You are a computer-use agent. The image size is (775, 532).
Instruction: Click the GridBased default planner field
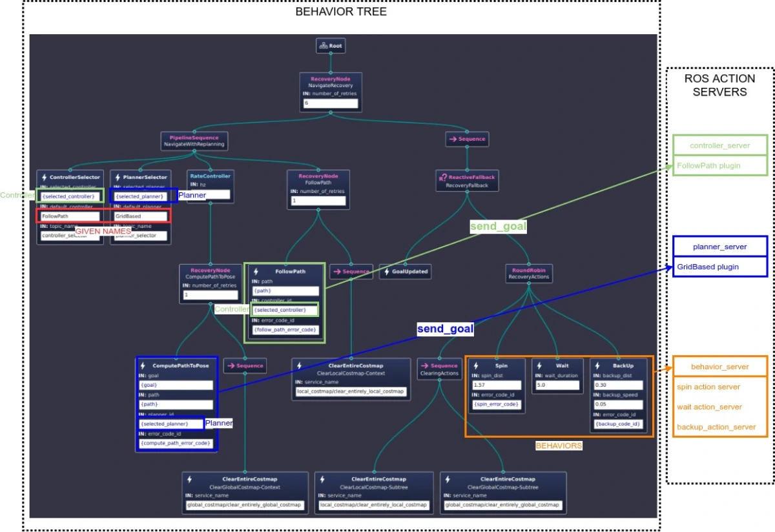click(139, 216)
